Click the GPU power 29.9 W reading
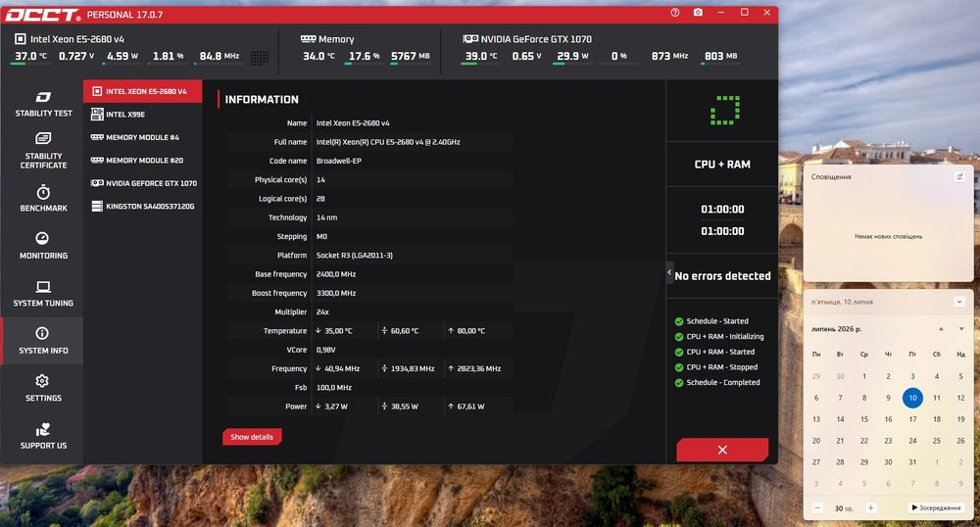This screenshot has height=527, width=980. coord(572,56)
